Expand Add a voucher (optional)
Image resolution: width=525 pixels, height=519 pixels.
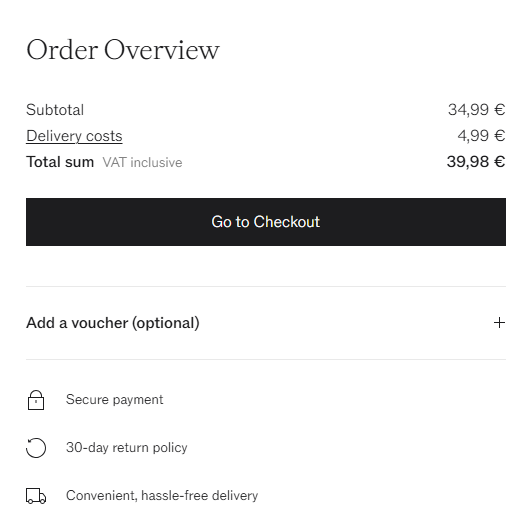266,323
